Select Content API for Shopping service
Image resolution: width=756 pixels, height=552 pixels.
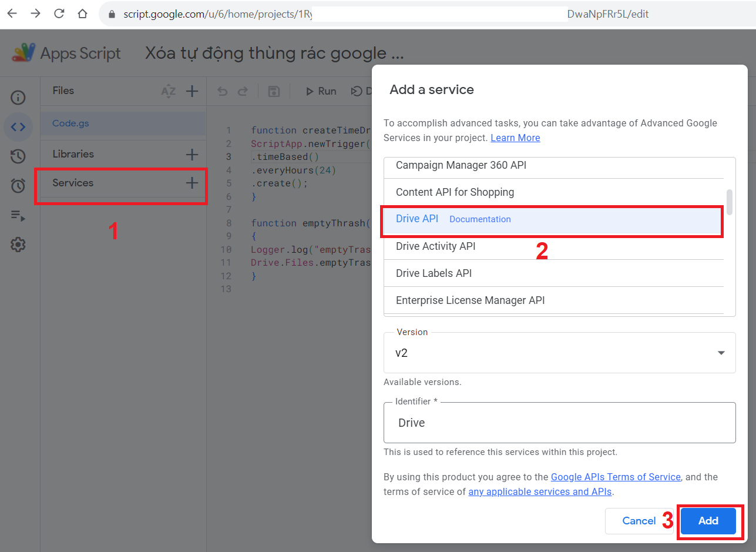point(553,192)
